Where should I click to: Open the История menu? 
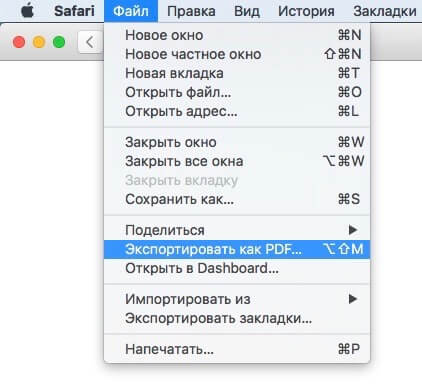(306, 11)
